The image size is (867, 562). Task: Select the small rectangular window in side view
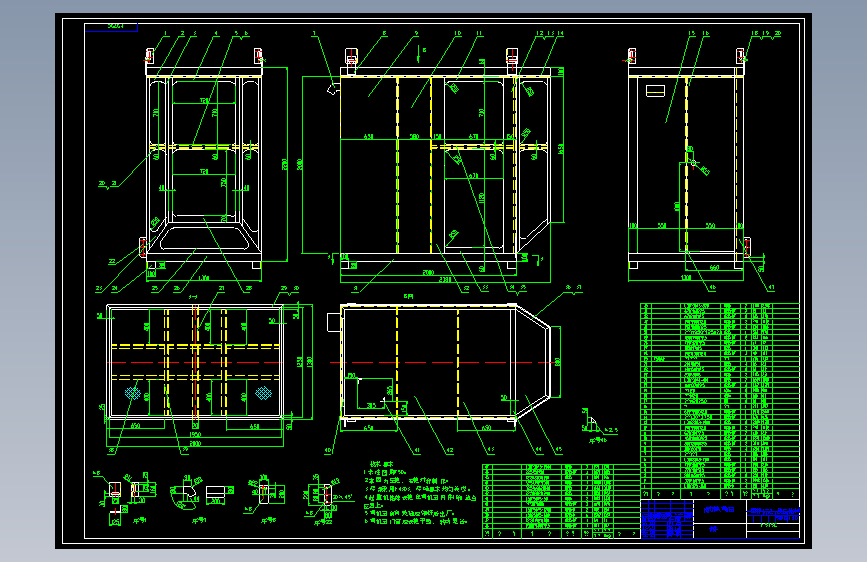tap(655, 91)
